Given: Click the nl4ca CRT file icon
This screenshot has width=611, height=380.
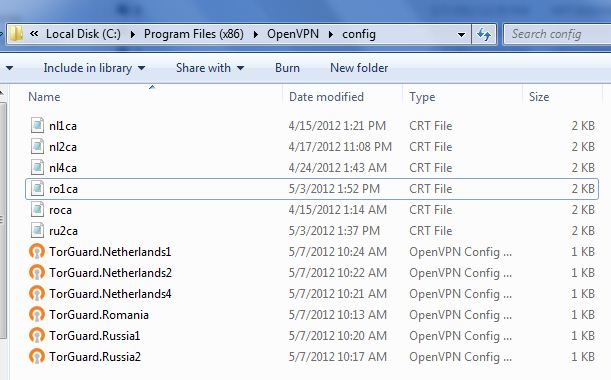Looking at the screenshot, I should click(x=37, y=168).
